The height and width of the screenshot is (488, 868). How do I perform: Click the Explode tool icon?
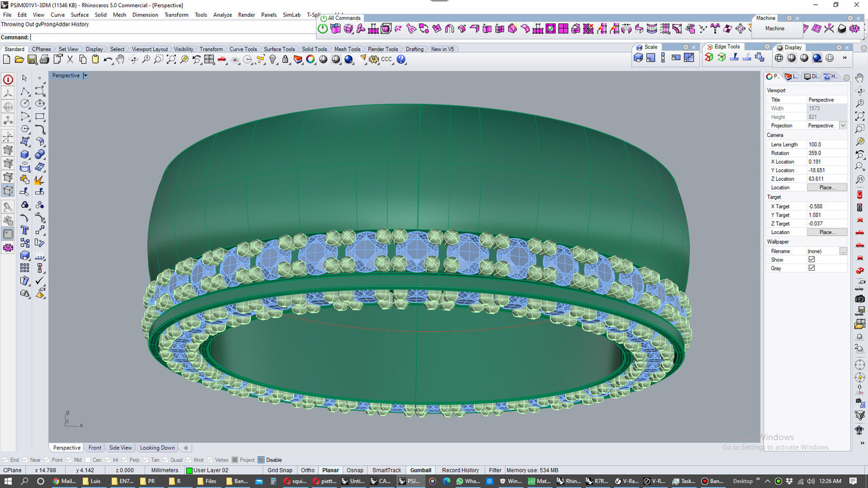[39, 179]
